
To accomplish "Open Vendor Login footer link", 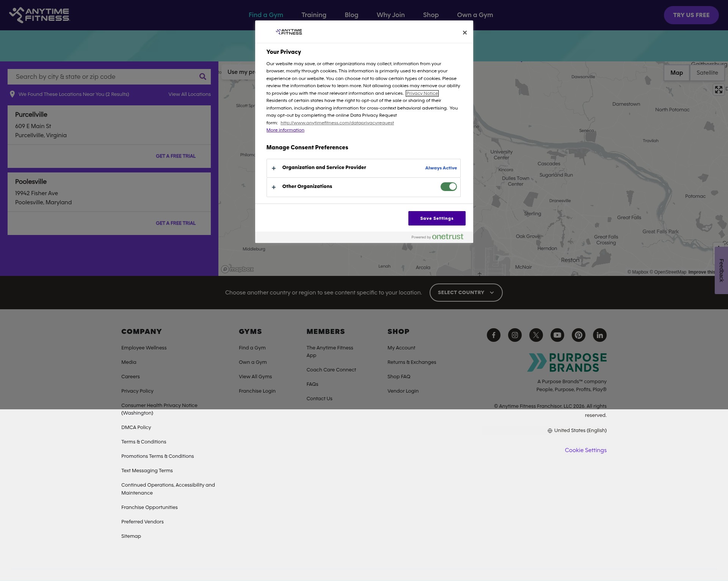I will 403,391.
